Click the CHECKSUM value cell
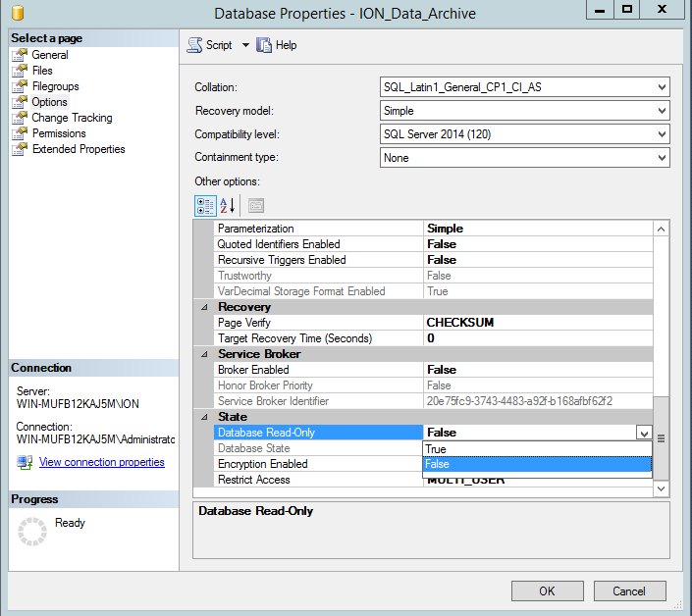The width and height of the screenshot is (692, 616). (538, 323)
